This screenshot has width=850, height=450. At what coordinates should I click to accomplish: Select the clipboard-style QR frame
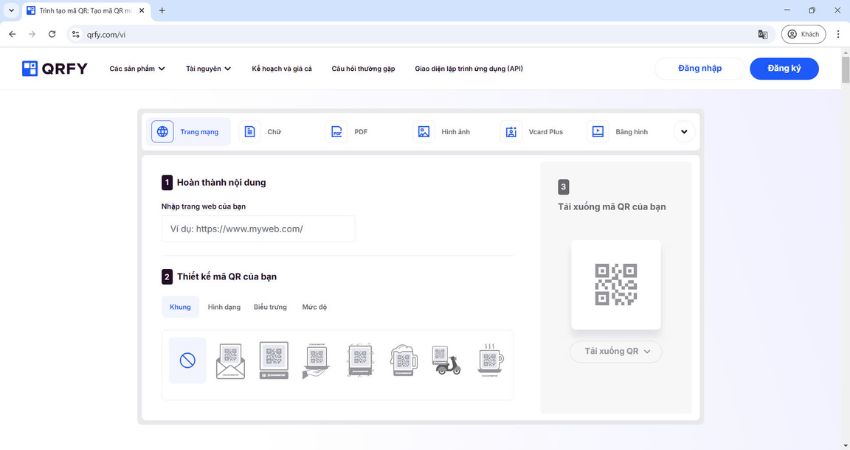tap(360, 361)
